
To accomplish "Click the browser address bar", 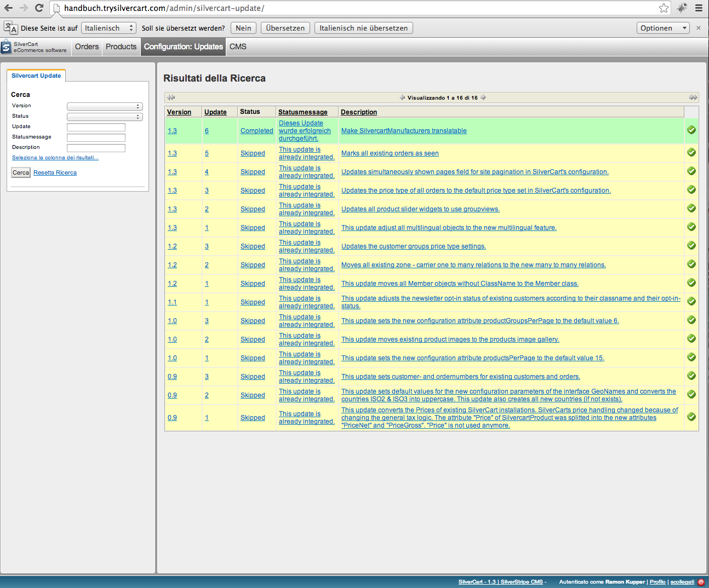I will pos(356,8).
